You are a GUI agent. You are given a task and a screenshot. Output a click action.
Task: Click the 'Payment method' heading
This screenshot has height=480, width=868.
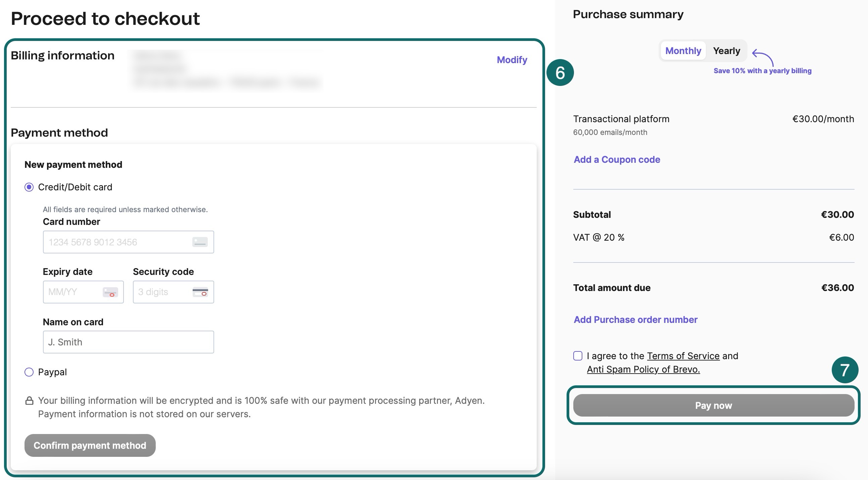(59, 133)
